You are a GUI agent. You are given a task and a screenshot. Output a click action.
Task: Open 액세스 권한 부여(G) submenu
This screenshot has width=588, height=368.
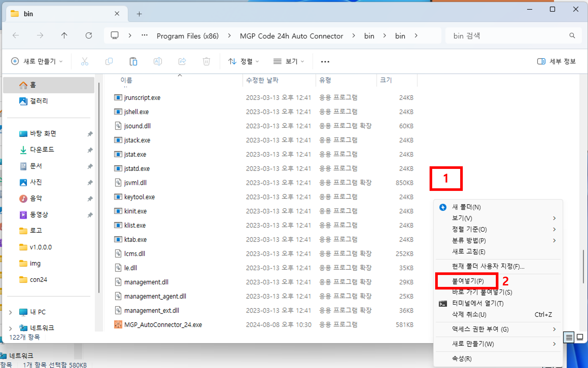[x=498, y=329]
